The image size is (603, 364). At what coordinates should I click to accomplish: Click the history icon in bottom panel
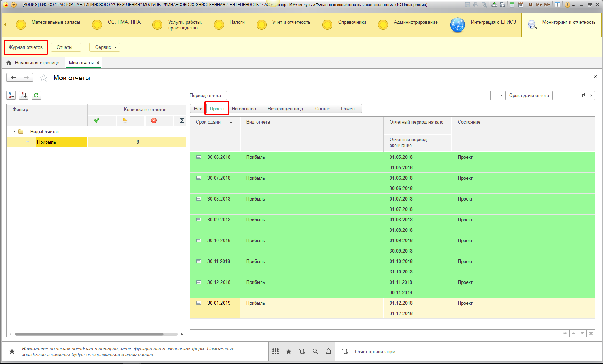click(302, 351)
